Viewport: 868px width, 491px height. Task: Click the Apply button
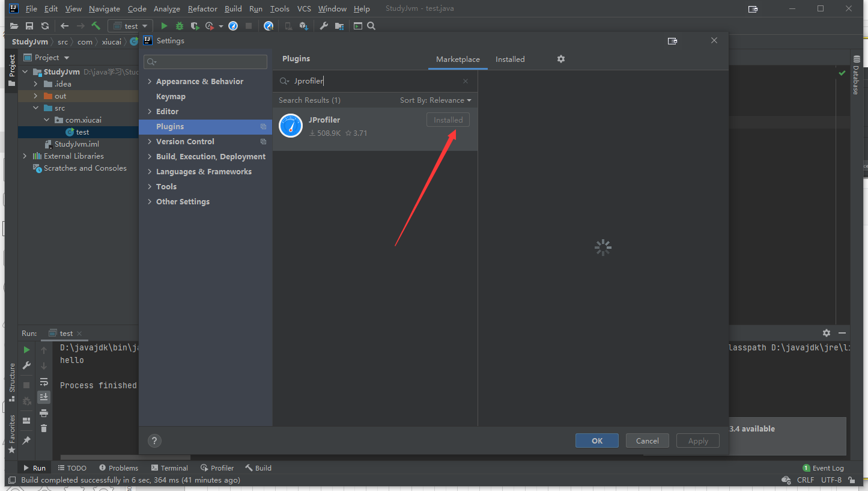[698, 441]
